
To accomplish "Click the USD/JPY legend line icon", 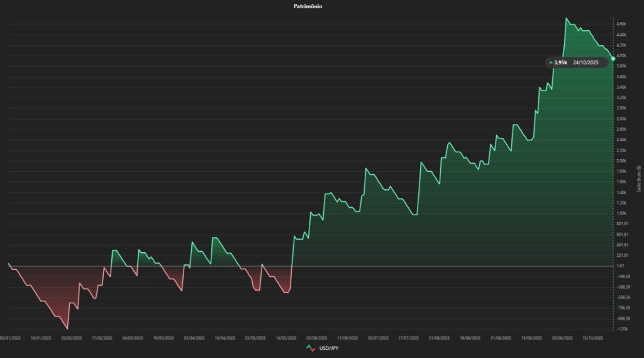I will pyautogui.click(x=310, y=348).
